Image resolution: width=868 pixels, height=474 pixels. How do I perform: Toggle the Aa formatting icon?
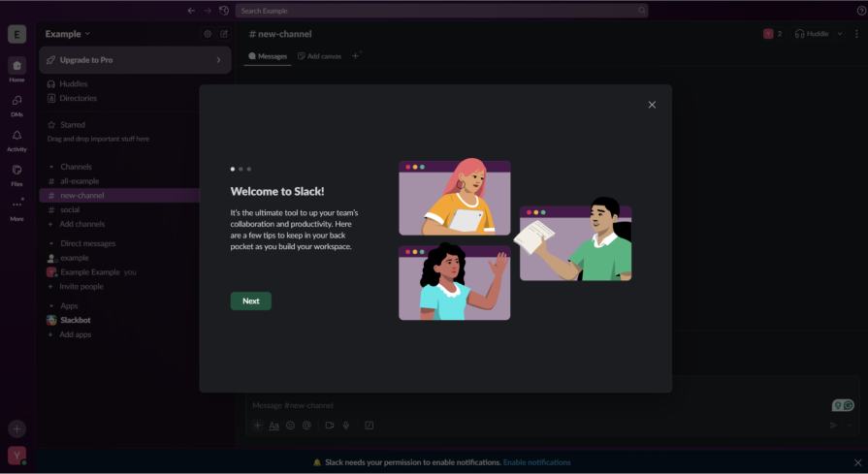(273, 426)
